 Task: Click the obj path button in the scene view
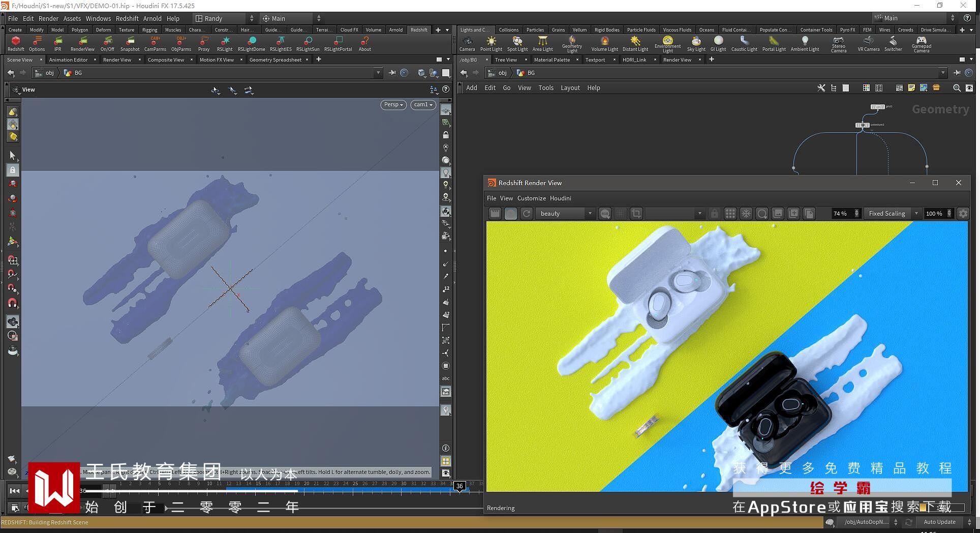point(45,73)
